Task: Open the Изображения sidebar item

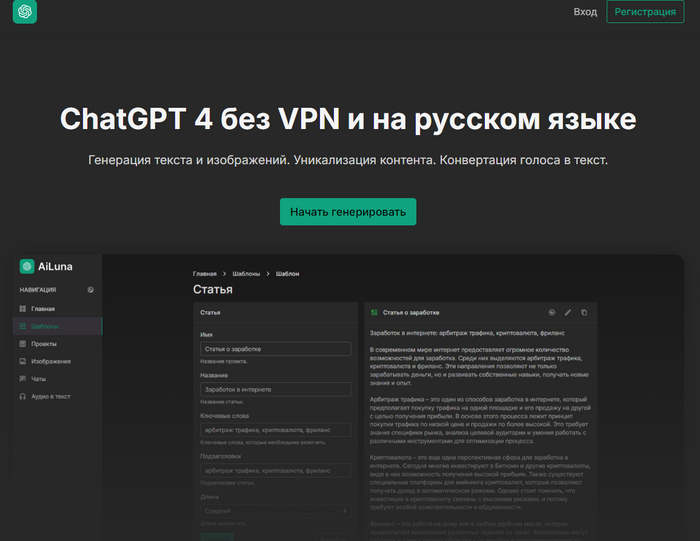Action: tap(57, 361)
